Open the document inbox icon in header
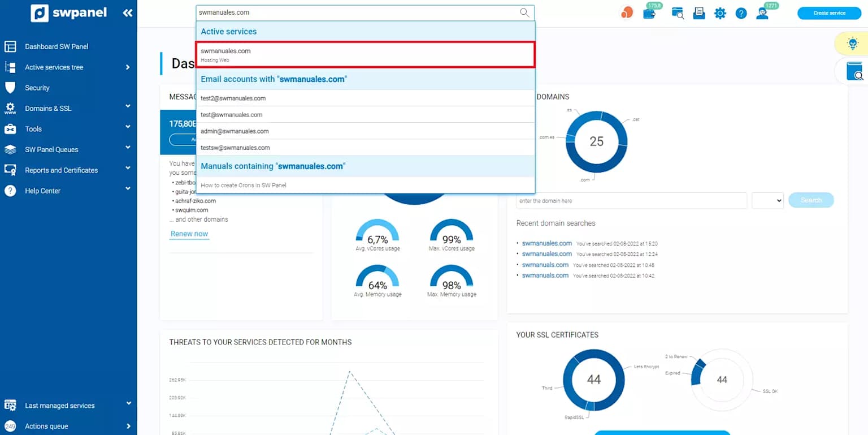The image size is (868, 435). pyautogui.click(x=699, y=13)
